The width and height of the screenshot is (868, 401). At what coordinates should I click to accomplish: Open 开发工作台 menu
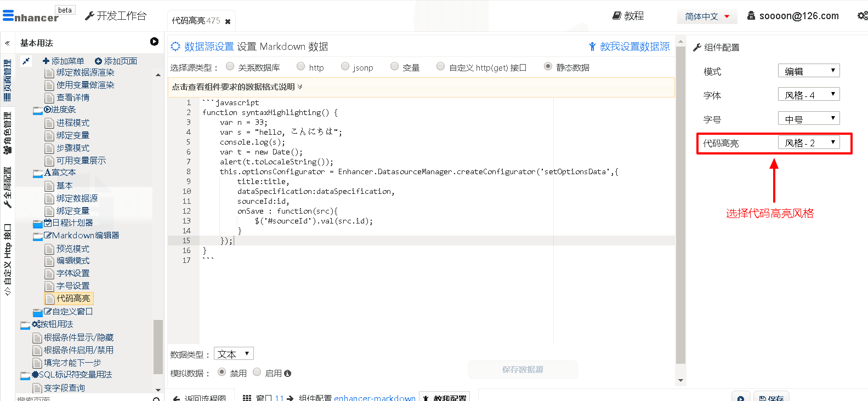[116, 16]
